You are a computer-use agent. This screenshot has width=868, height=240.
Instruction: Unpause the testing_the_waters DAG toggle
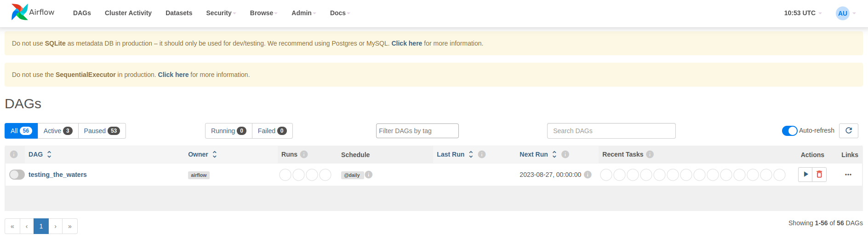(x=17, y=175)
